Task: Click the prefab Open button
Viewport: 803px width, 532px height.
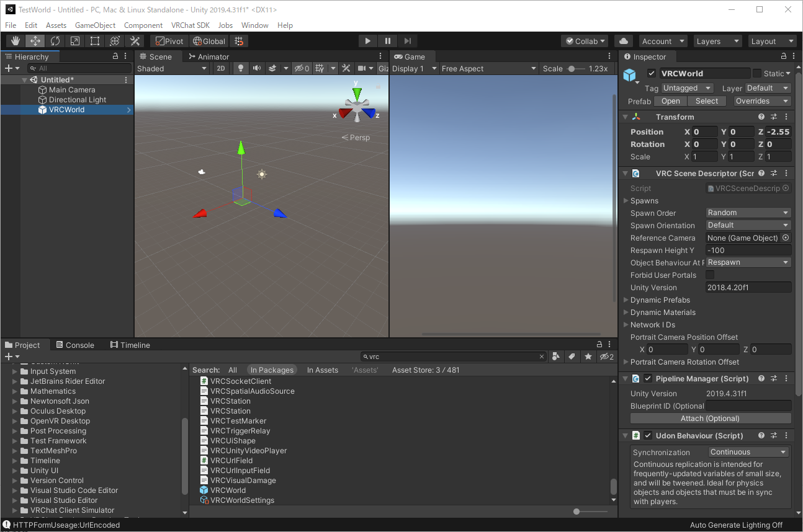Action: (670, 100)
